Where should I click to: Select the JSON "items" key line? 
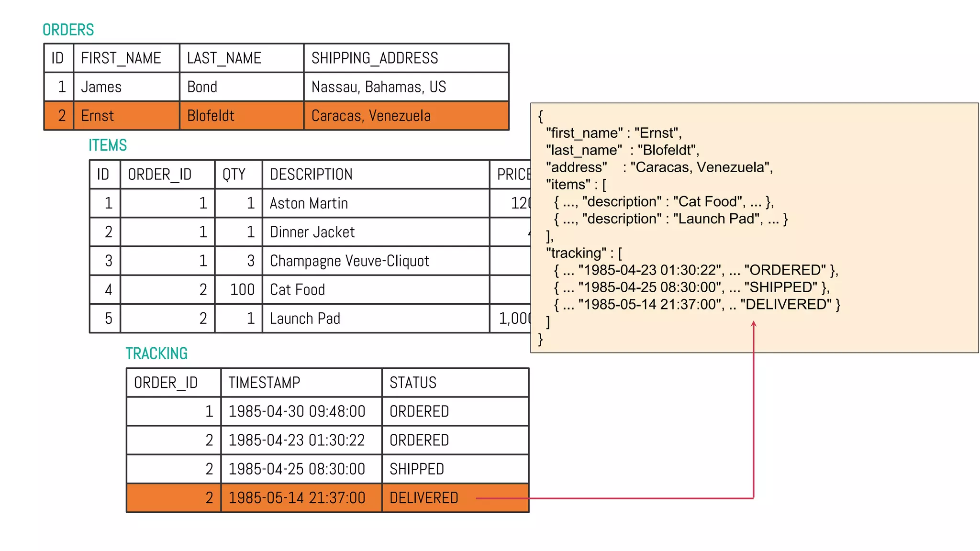tap(576, 185)
